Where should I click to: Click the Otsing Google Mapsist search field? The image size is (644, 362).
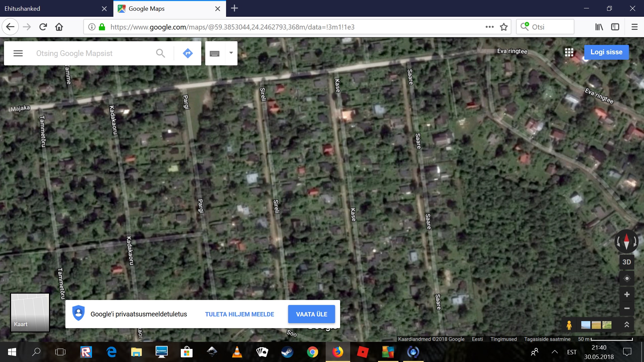(x=91, y=53)
